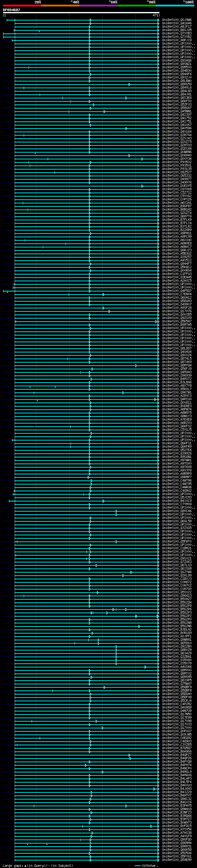Click UniRef100_B0D8E3 label
This screenshot has width=197, height=868.
(177, 406)
